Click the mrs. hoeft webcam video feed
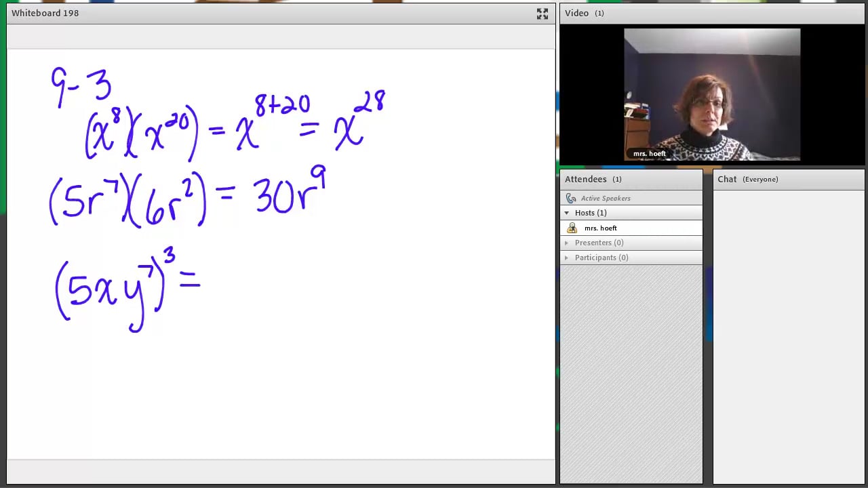 [x=712, y=94]
